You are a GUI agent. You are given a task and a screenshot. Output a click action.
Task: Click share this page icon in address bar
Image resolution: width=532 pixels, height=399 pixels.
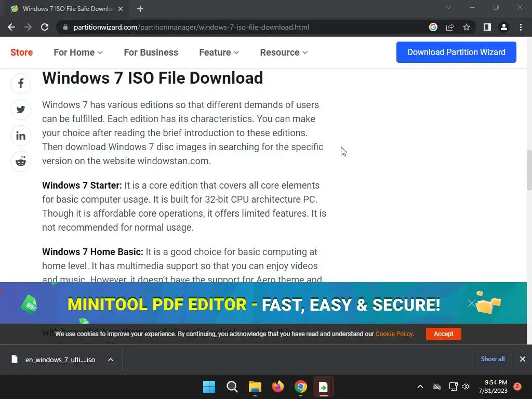pos(450,27)
